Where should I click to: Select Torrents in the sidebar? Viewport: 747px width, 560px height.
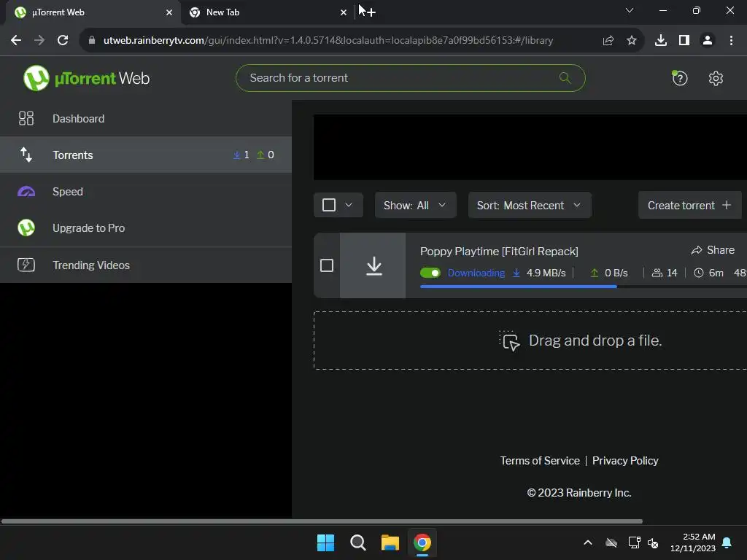[146, 155]
